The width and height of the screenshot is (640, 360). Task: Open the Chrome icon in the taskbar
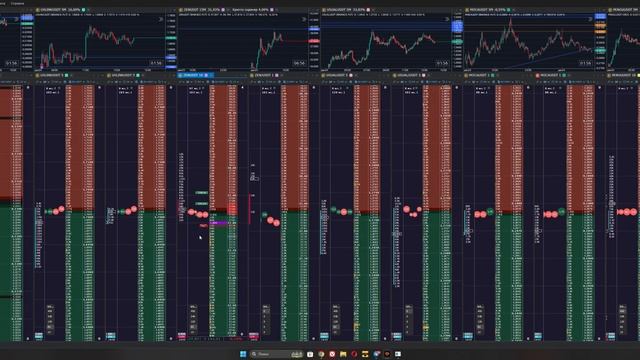(321, 354)
